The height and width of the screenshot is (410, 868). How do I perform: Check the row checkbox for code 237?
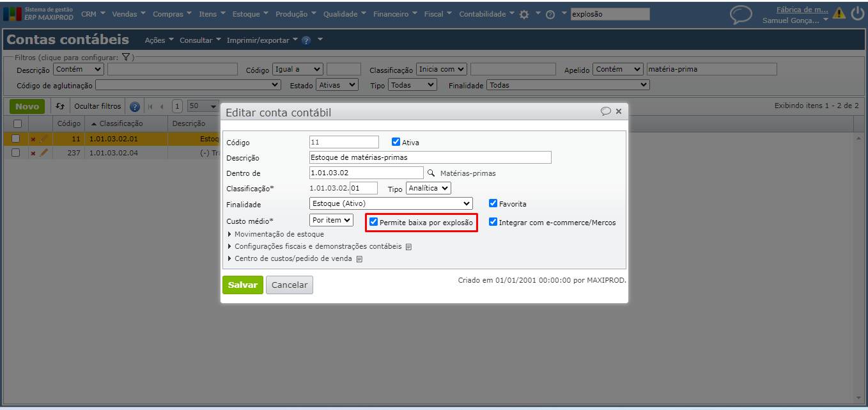tap(16, 153)
